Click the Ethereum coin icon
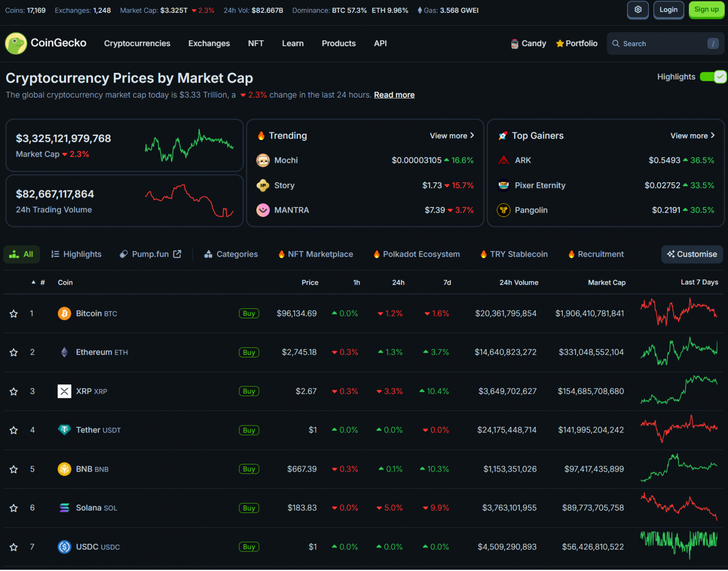 [64, 353]
